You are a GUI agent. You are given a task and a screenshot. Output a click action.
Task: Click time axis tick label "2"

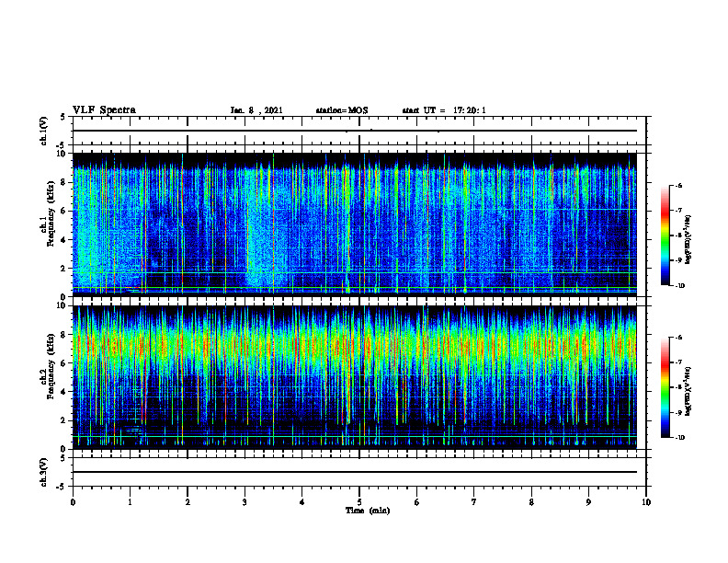coord(188,502)
